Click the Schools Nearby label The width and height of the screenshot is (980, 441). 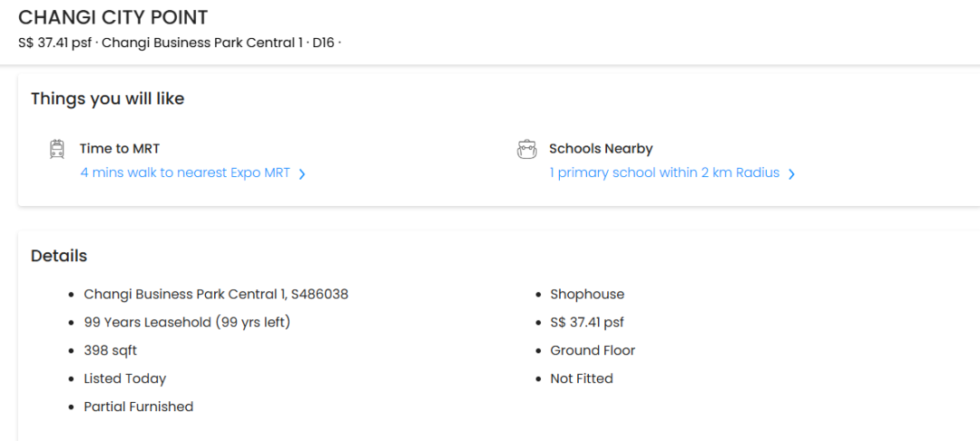point(601,149)
